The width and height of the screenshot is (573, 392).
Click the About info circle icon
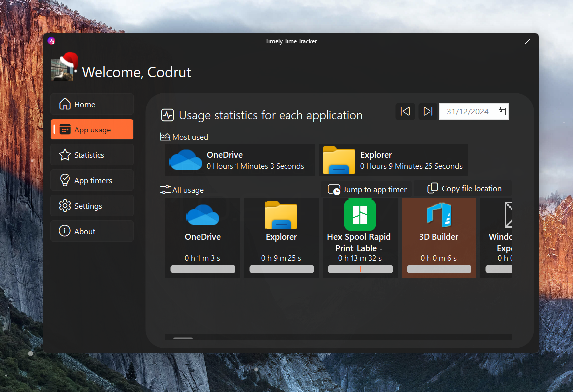(65, 231)
